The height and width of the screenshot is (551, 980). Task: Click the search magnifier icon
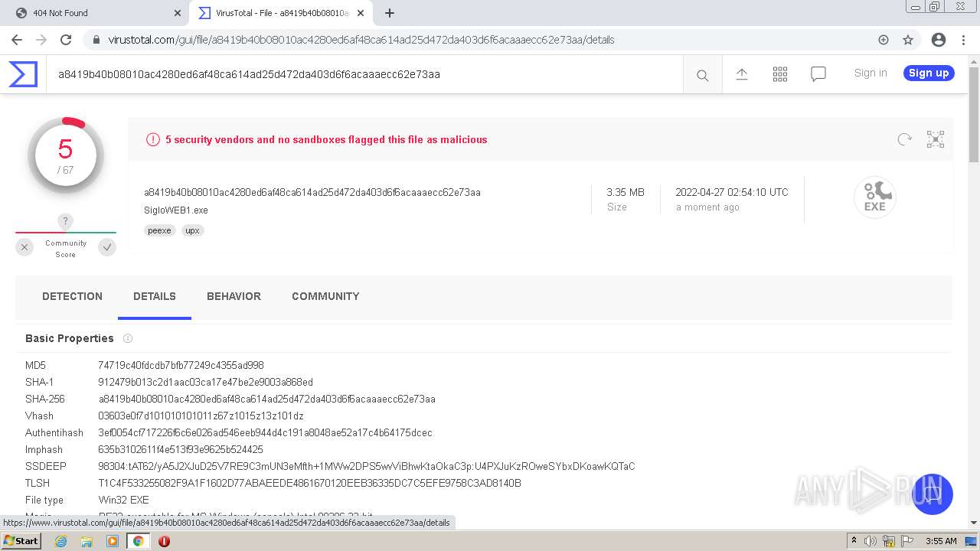(702, 75)
